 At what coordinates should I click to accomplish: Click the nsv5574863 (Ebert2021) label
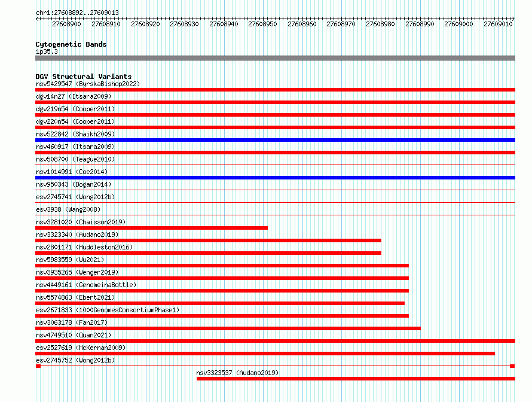75,297
